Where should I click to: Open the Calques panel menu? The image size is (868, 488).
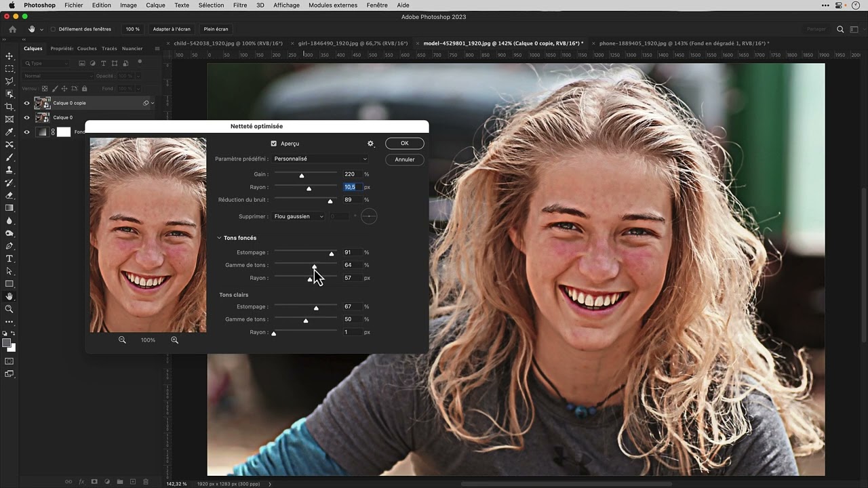tap(157, 49)
